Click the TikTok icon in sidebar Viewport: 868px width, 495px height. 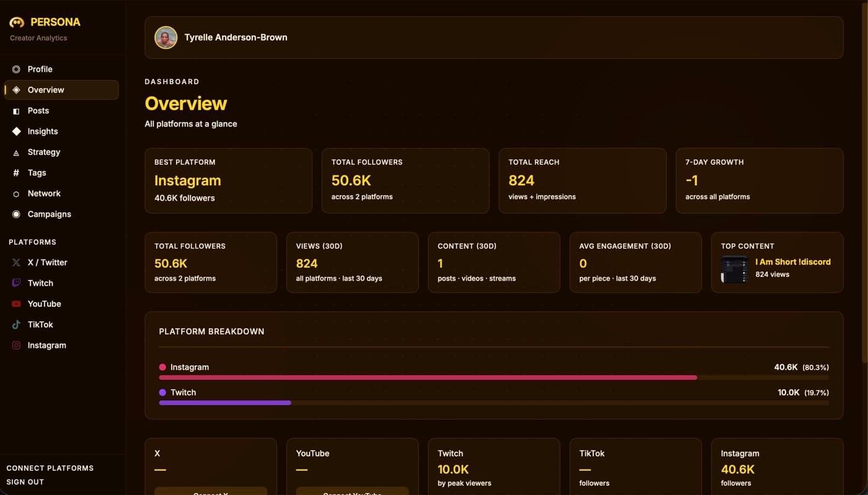[16, 325]
